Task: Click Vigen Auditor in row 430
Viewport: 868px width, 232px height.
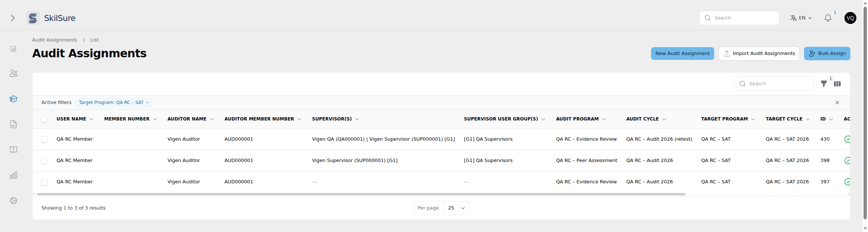Action: pos(184,139)
